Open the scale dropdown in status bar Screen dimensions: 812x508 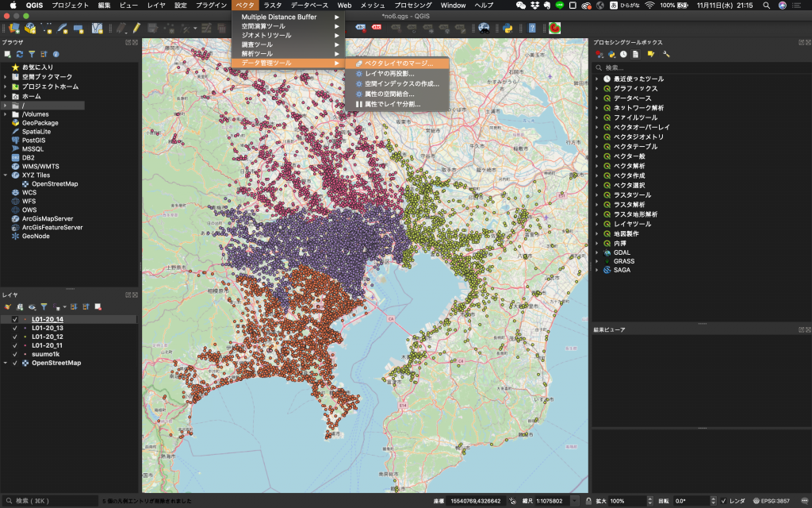click(x=574, y=501)
